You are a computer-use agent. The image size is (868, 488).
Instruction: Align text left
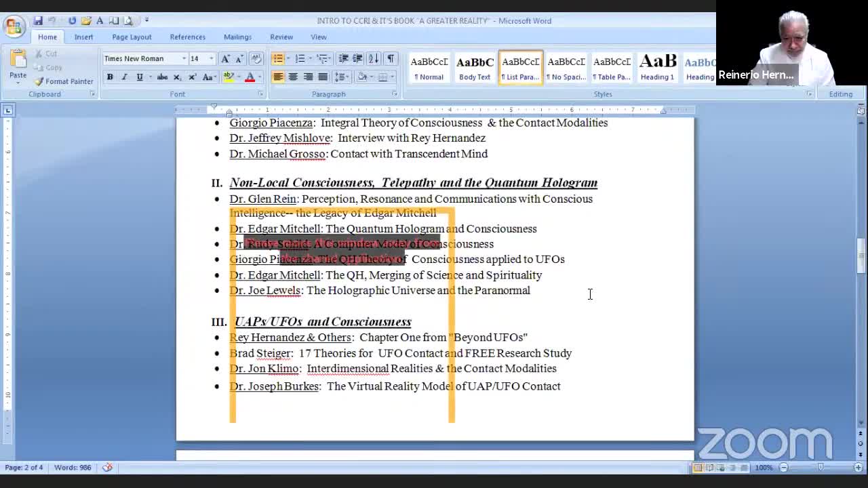(x=278, y=77)
